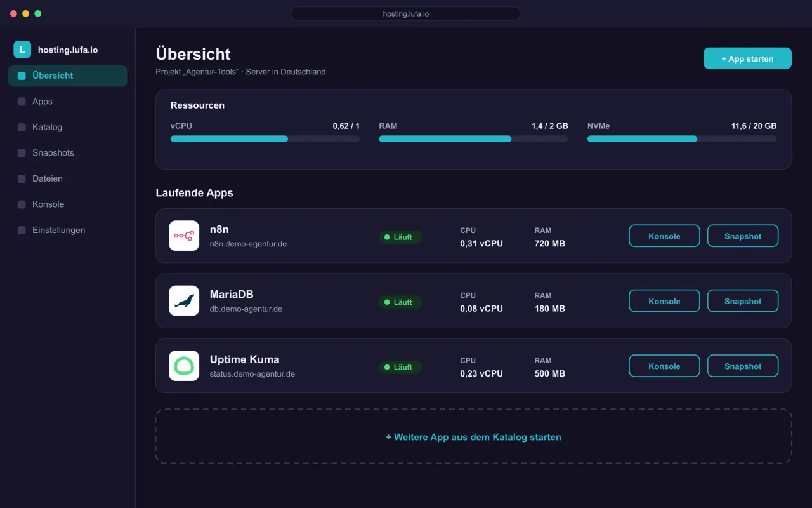Click the Läuft status badge for n8n

[400, 237]
